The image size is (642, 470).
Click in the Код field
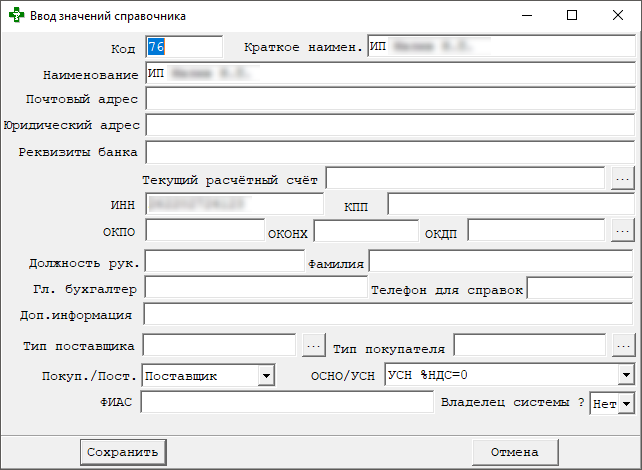click(184, 47)
